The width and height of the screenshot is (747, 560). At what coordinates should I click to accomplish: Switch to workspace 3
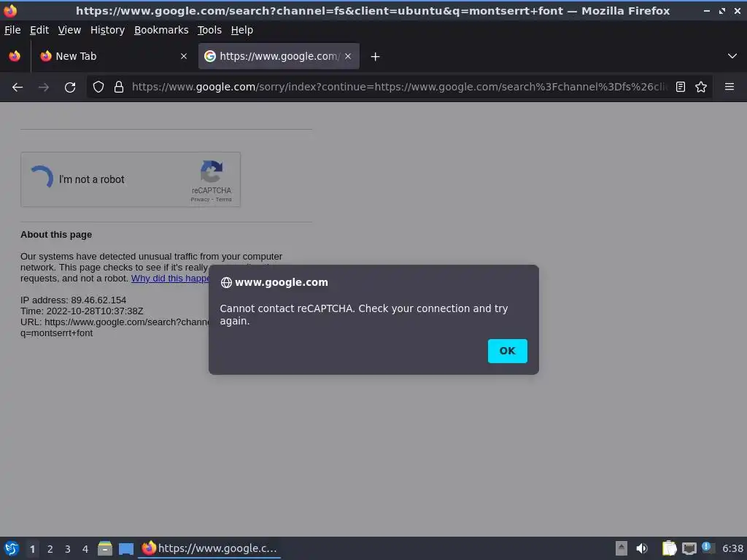click(x=68, y=549)
